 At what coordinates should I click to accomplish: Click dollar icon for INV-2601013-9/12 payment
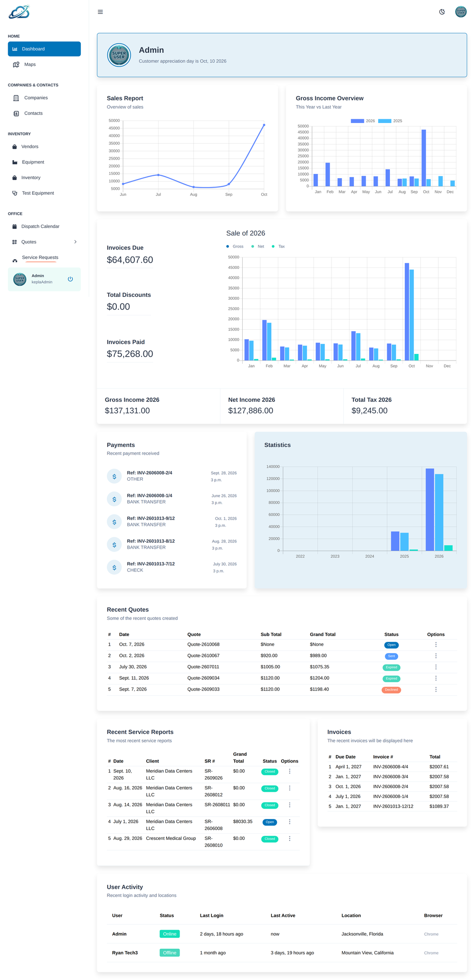tap(114, 522)
